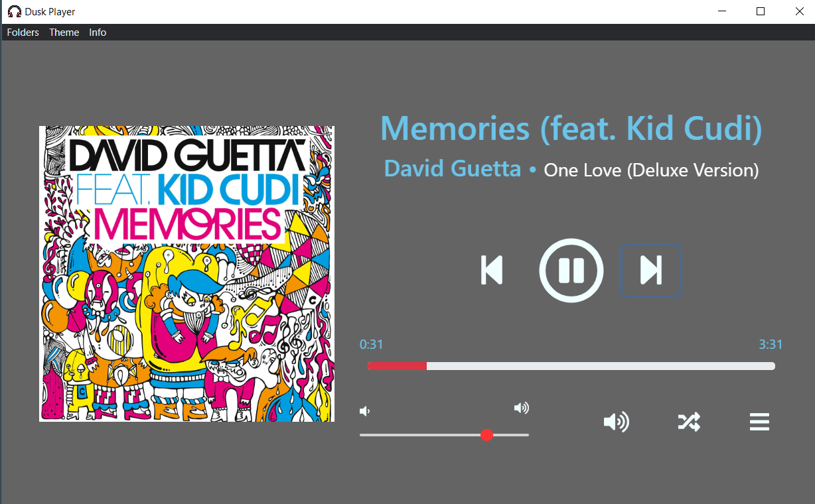Click the low volume speaker icon
The height and width of the screenshot is (504, 815).
(x=364, y=411)
